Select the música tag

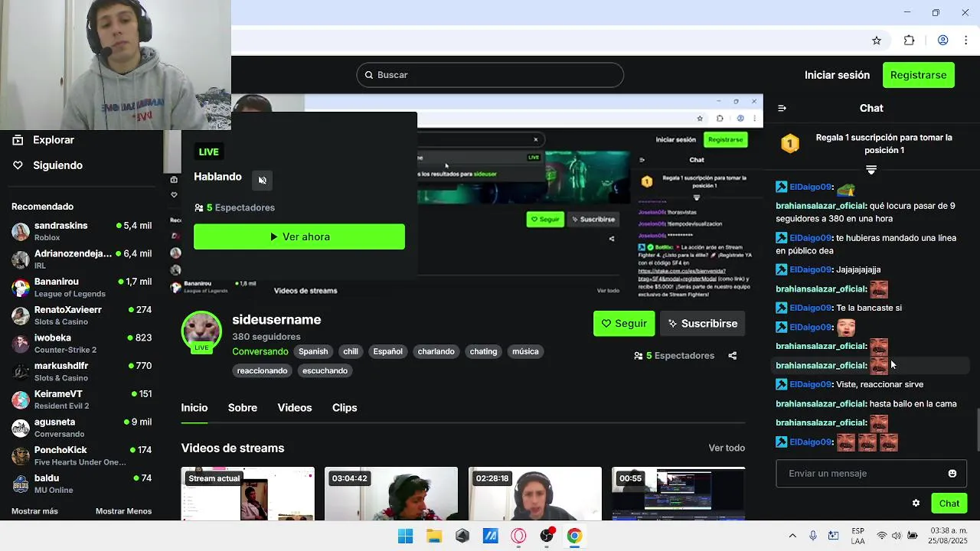coord(525,351)
